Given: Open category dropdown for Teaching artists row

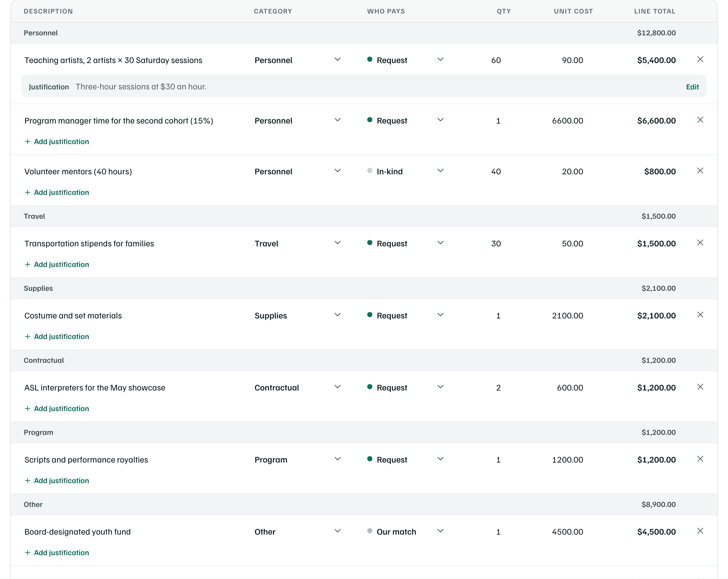Looking at the screenshot, I should pos(298,60).
